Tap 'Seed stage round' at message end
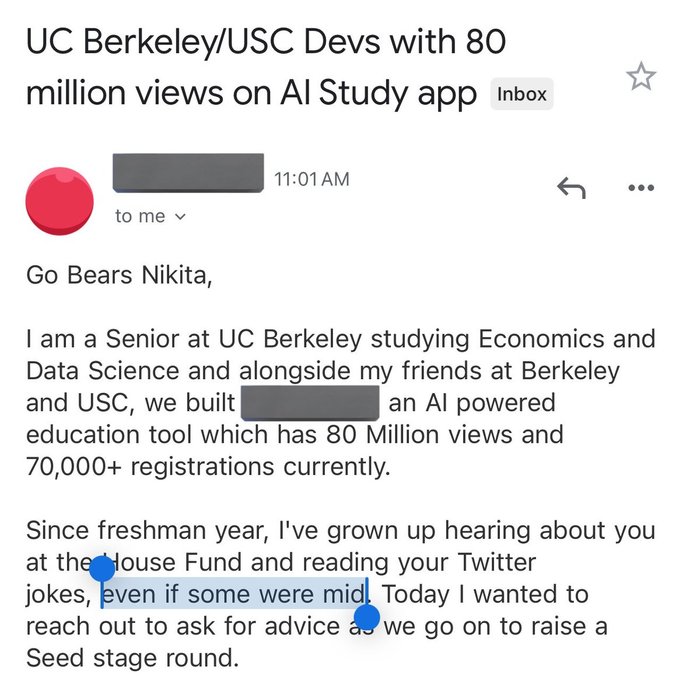This screenshot has width=686, height=700. [x=132, y=658]
